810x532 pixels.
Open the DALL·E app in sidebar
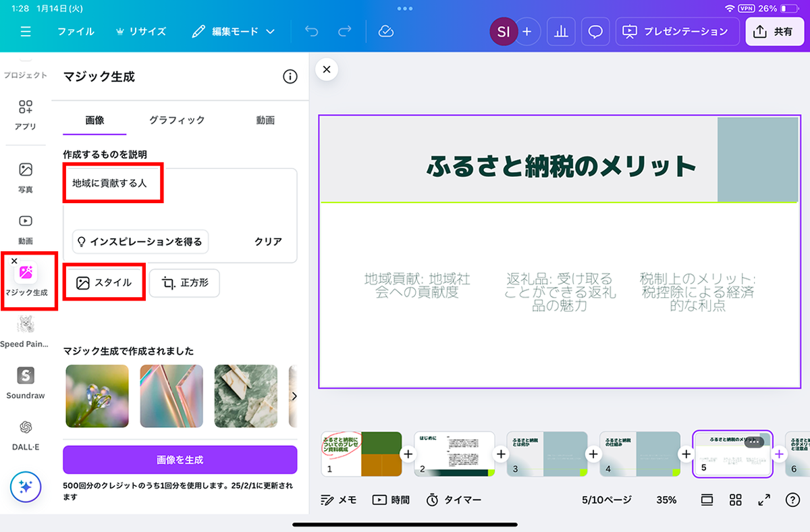(26, 433)
